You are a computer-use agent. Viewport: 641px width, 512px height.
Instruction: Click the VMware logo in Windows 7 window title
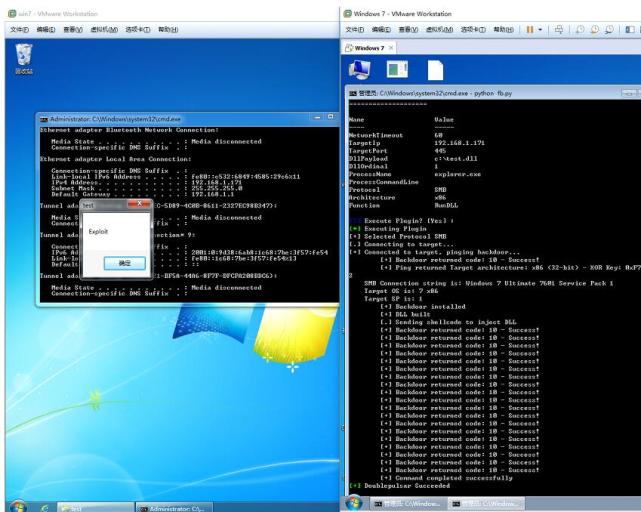point(347,13)
